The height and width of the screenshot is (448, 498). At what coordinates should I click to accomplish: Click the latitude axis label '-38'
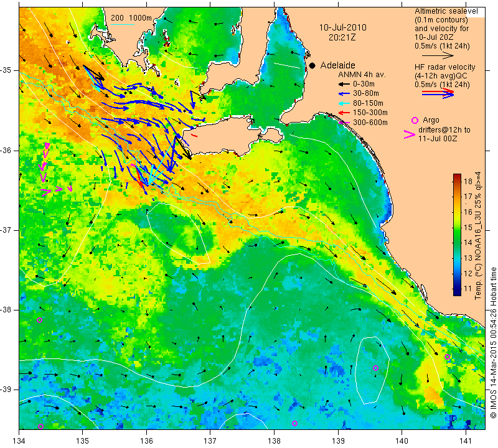coord(6,310)
